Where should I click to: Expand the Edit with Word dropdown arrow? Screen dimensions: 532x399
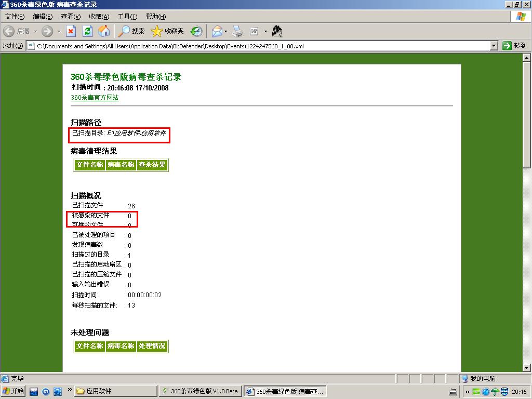click(265, 31)
